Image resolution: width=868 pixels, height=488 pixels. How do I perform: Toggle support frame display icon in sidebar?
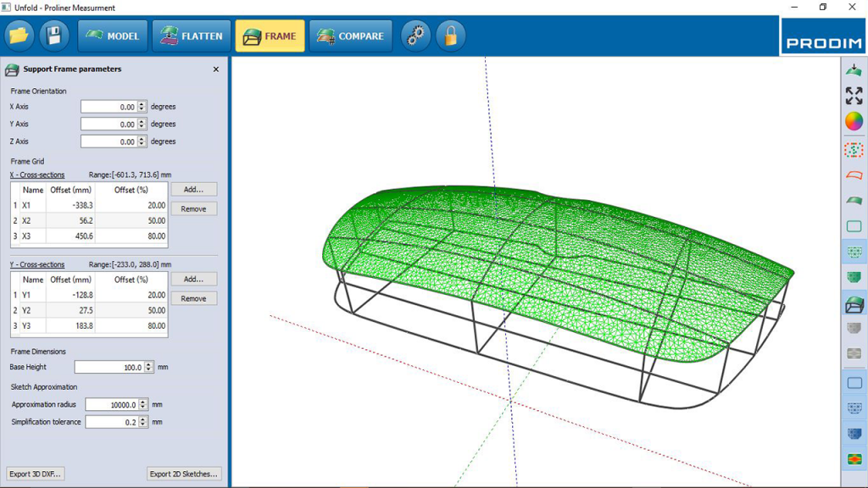[854, 304]
